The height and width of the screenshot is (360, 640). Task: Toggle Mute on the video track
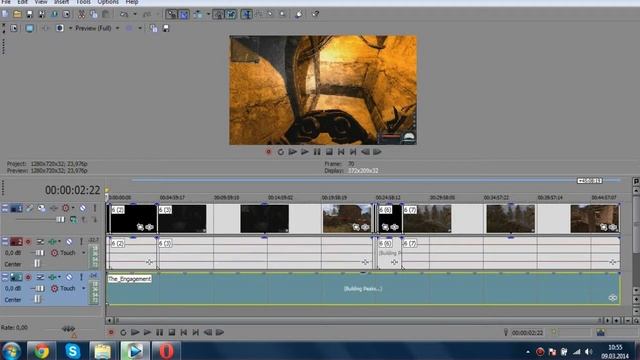(82, 208)
